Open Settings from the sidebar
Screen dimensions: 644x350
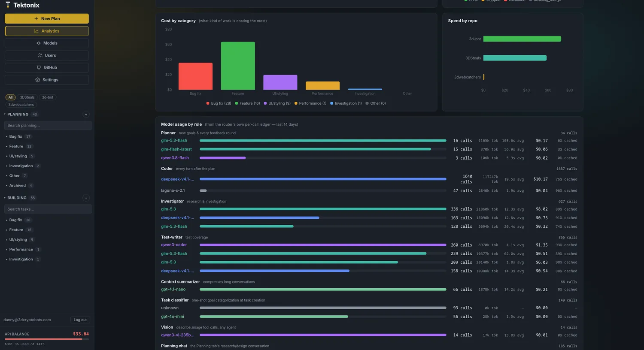47,80
